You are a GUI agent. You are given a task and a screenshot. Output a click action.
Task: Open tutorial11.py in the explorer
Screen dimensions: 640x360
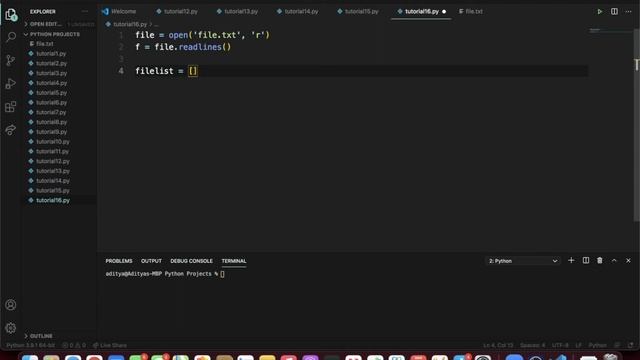click(53, 151)
